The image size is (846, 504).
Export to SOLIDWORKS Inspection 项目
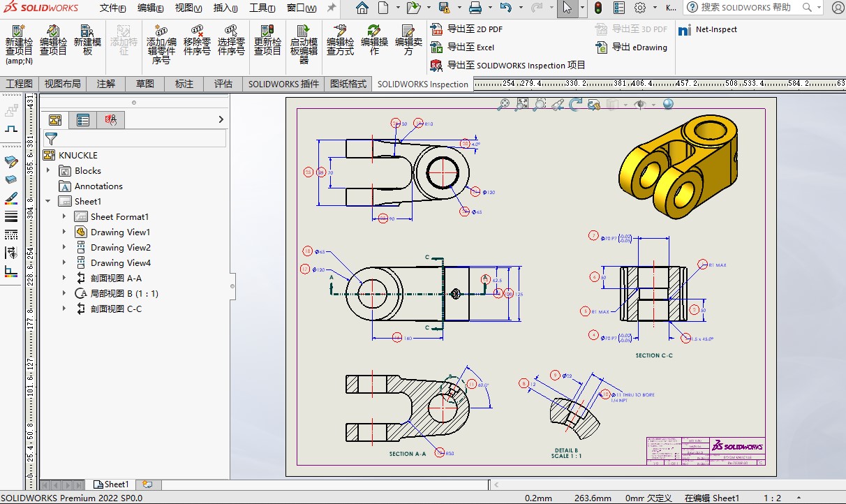click(x=507, y=66)
